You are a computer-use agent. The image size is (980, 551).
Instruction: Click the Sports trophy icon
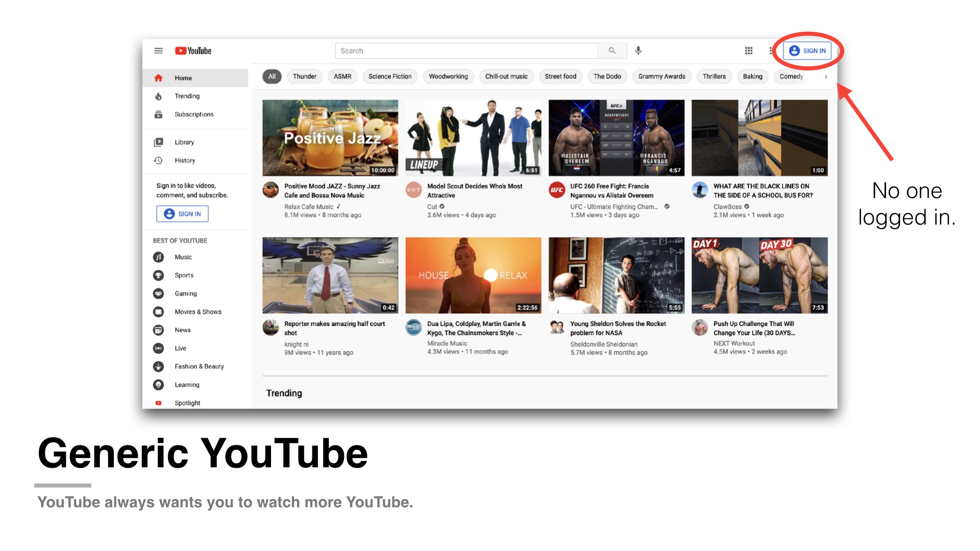coord(159,275)
